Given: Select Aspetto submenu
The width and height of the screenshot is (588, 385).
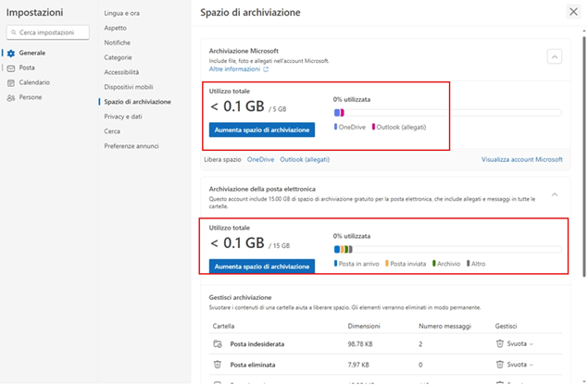Looking at the screenshot, I should 115,28.
